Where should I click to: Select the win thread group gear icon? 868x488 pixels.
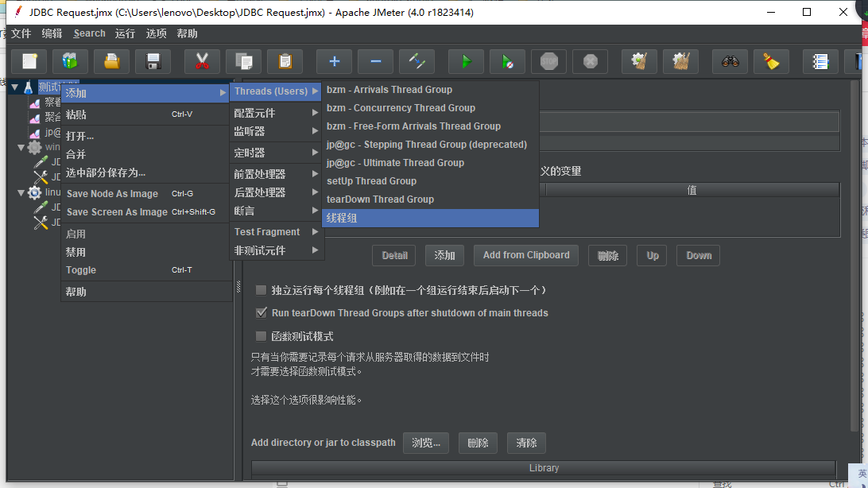point(34,147)
